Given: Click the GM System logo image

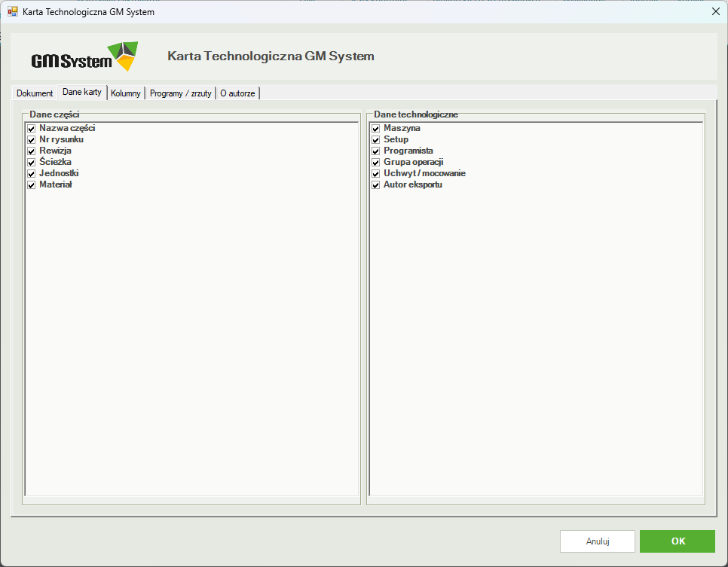Looking at the screenshot, I should tap(84, 56).
